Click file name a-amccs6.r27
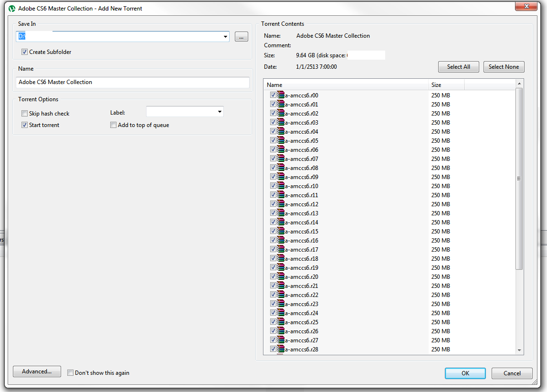 click(x=301, y=340)
